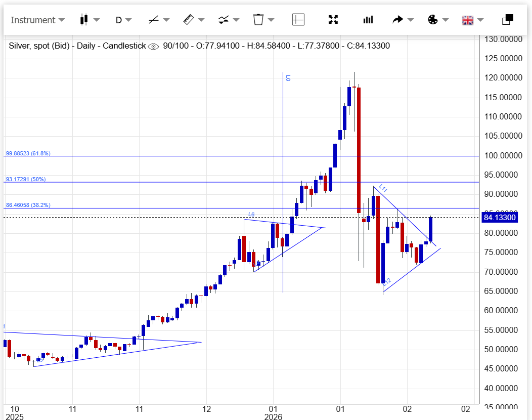Click the detach chart window icon

click(x=507, y=20)
